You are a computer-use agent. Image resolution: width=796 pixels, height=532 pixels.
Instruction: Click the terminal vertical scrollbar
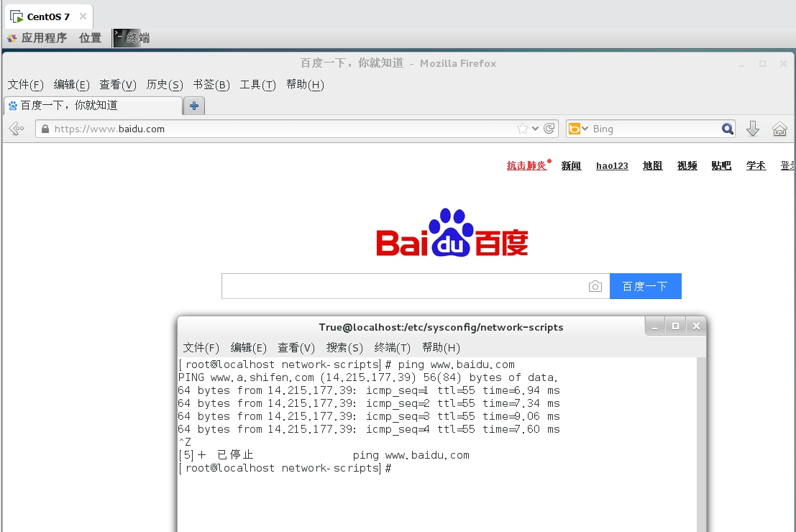[x=701, y=444]
